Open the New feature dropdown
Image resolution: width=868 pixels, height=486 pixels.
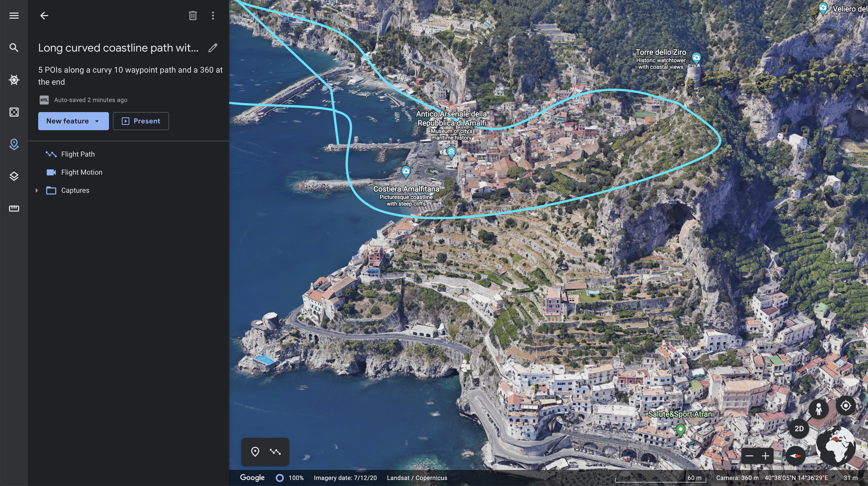[x=73, y=121]
